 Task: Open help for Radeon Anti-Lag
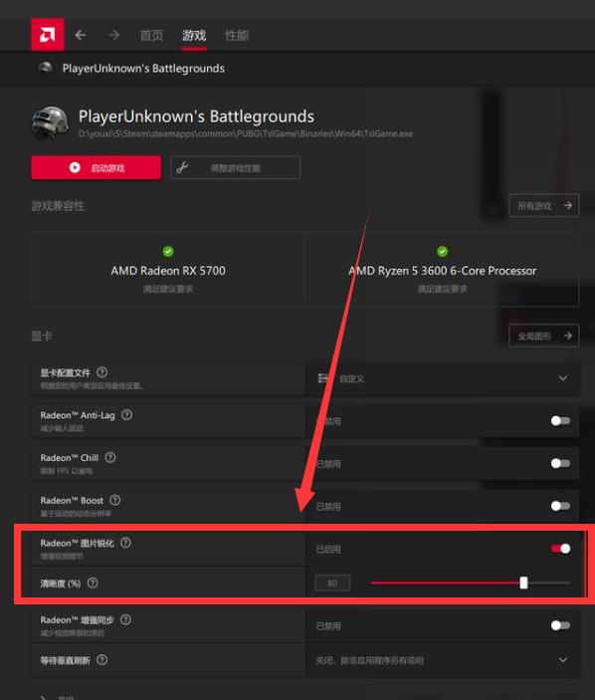tap(126, 415)
